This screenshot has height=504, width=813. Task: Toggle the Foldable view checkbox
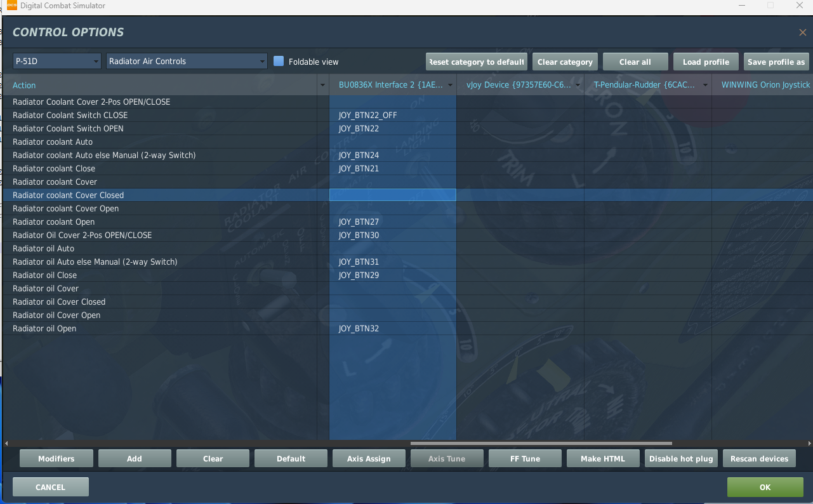[x=279, y=62]
